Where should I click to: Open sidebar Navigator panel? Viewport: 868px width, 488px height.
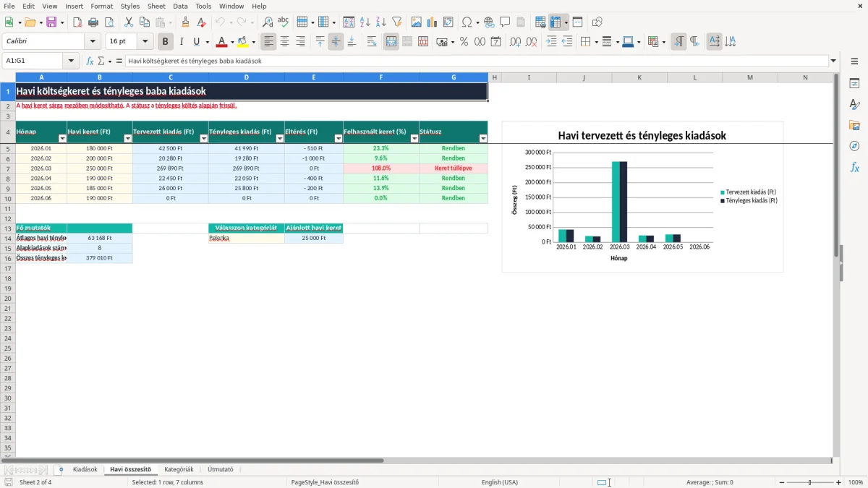pos(854,146)
